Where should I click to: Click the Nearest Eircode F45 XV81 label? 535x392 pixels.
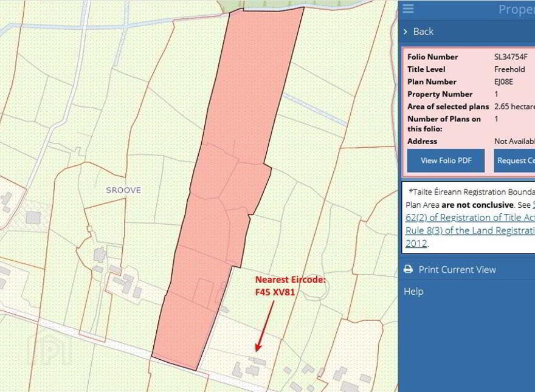291,286
